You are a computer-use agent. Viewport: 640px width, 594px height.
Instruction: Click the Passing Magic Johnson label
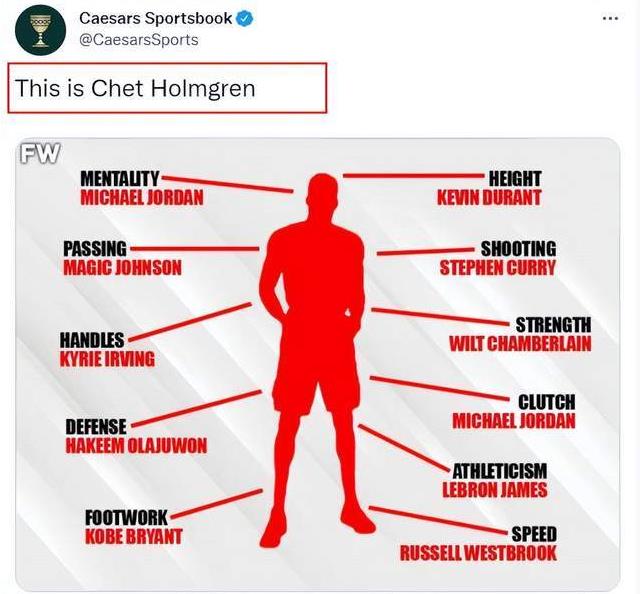coord(122,258)
